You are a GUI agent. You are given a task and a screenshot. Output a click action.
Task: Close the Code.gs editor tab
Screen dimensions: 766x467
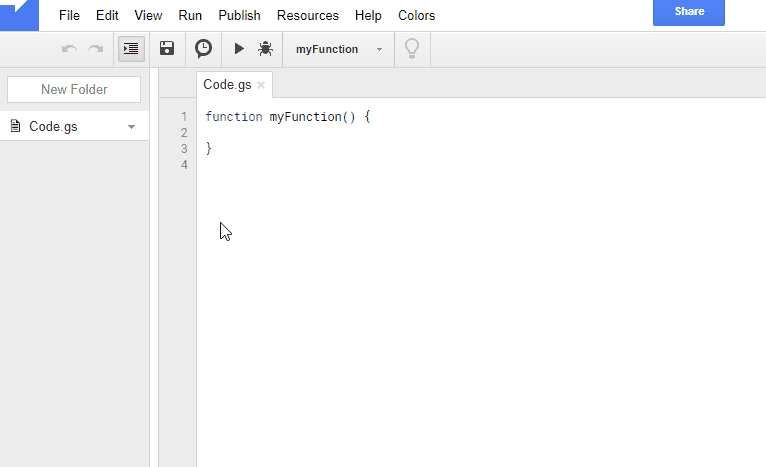(261, 85)
